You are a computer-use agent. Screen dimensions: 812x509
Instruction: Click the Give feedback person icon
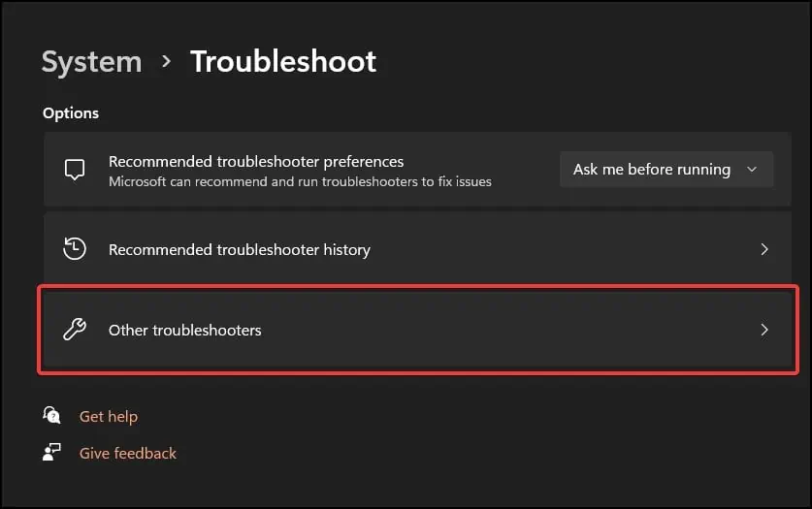point(52,453)
